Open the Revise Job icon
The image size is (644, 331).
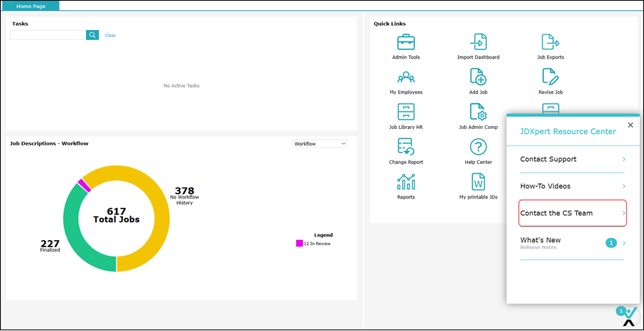click(x=550, y=77)
